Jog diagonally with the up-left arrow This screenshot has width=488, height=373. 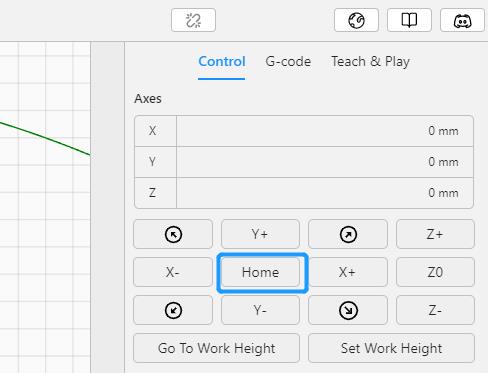tap(173, 234)
